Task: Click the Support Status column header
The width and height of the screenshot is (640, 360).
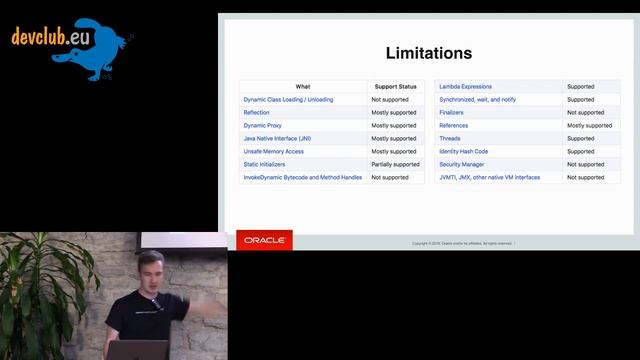Action: 396,87
